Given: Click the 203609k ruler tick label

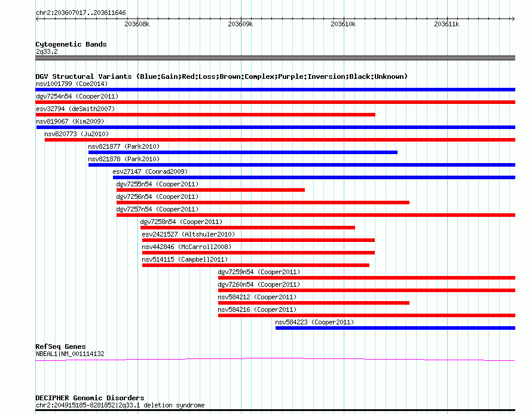Looking at the screenshot, I should click(x=240, y=24).
